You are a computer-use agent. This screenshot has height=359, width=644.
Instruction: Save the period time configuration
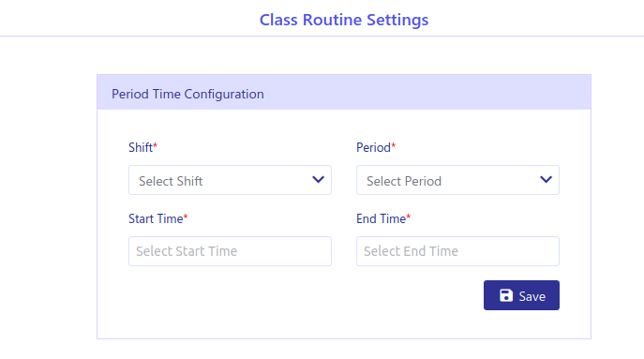click(x=521, y=295)
